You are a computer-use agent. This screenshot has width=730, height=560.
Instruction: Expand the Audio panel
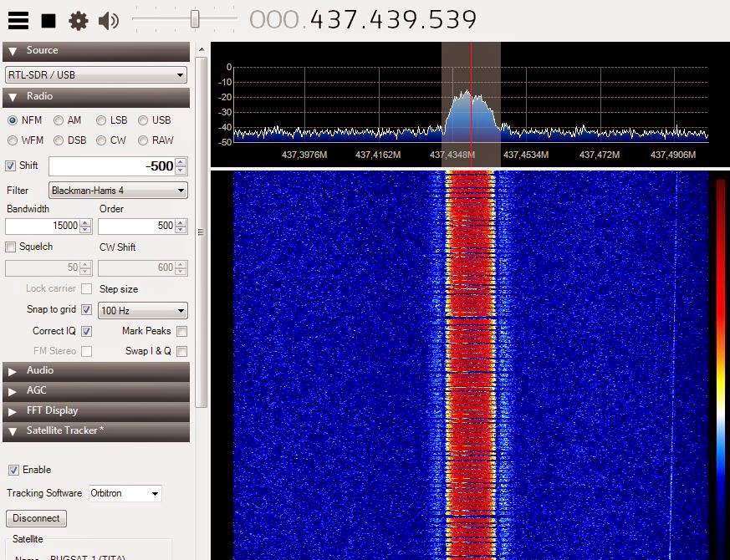click(x=96, y=371)
